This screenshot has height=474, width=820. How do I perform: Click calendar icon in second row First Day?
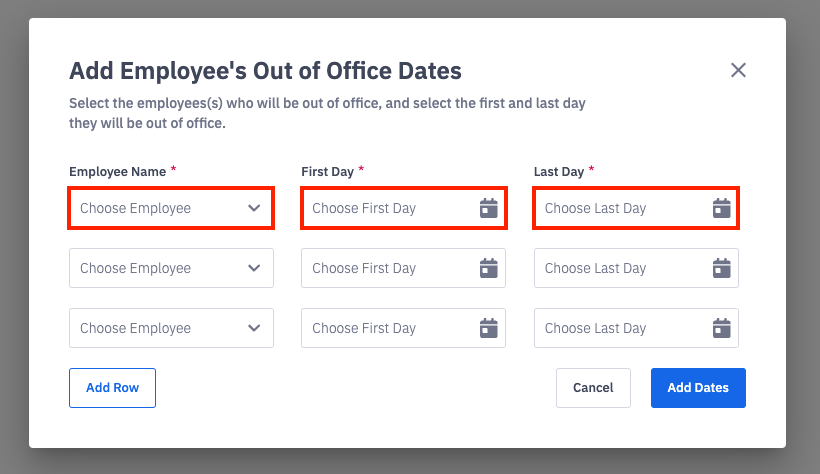[x=488, y=268]
